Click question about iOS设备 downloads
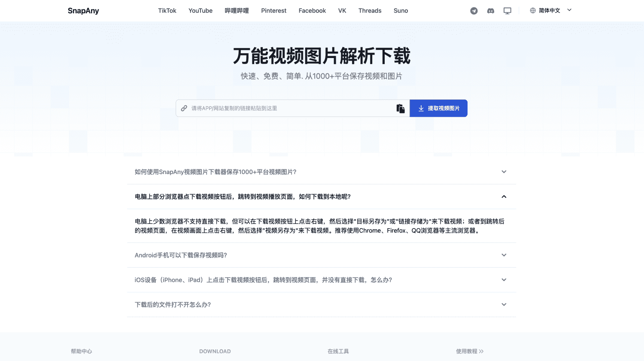This screenshot has width=644, height=361. click(x=263, y=280)
